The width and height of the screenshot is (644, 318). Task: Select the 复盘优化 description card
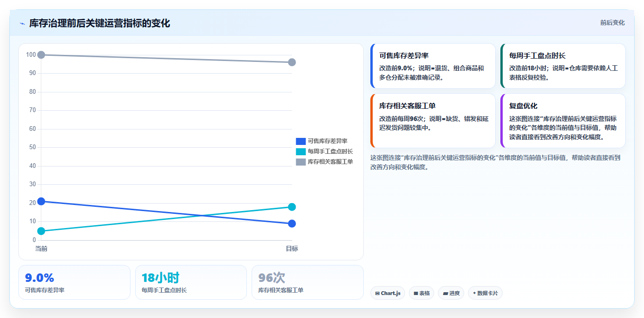(563, 121)
